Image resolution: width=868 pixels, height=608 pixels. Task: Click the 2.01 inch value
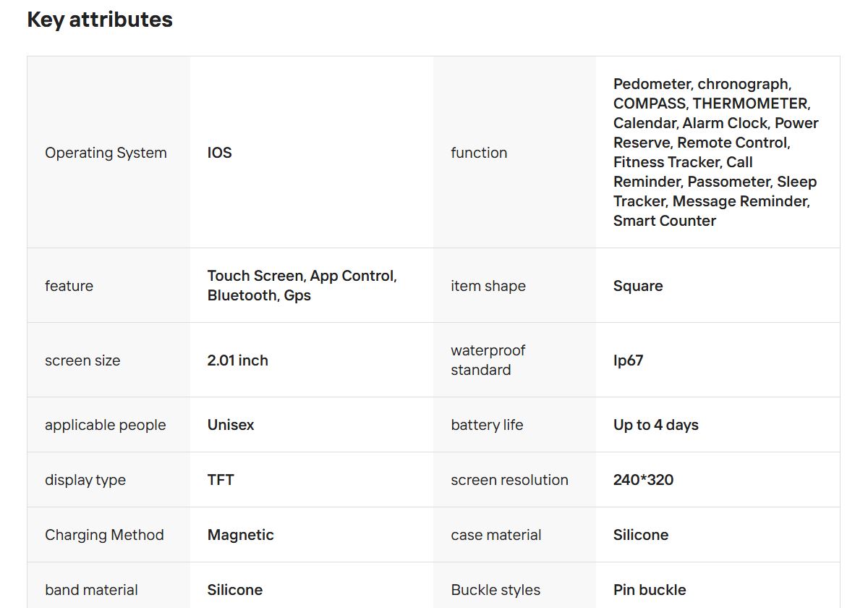tap(237, 360)
